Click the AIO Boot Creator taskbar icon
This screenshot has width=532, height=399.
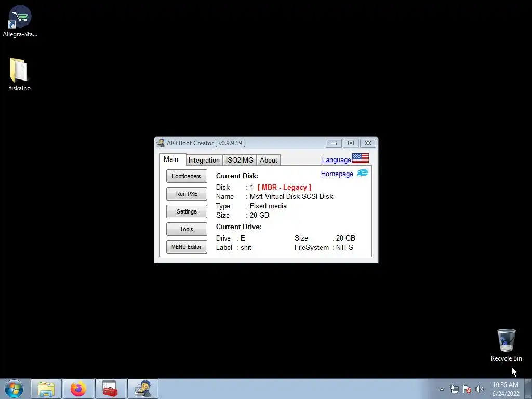(x=142, y=389)
